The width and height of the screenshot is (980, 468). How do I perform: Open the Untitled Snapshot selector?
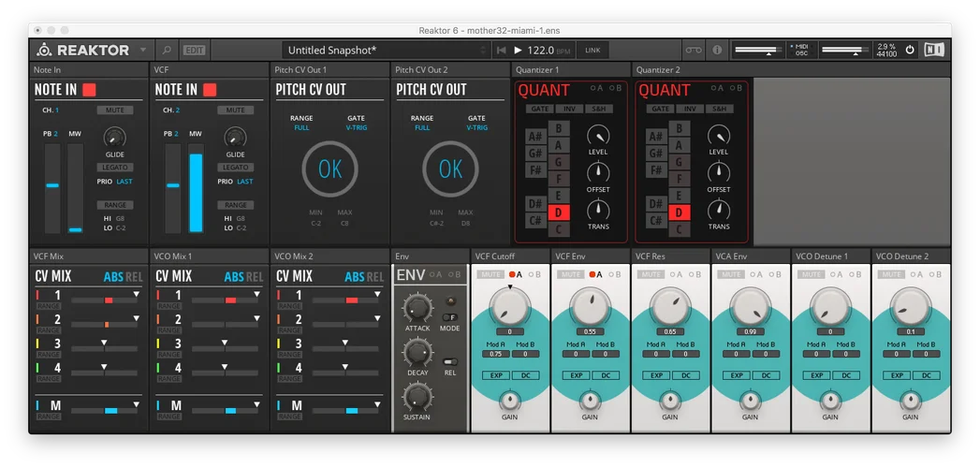tap(387, 50)
